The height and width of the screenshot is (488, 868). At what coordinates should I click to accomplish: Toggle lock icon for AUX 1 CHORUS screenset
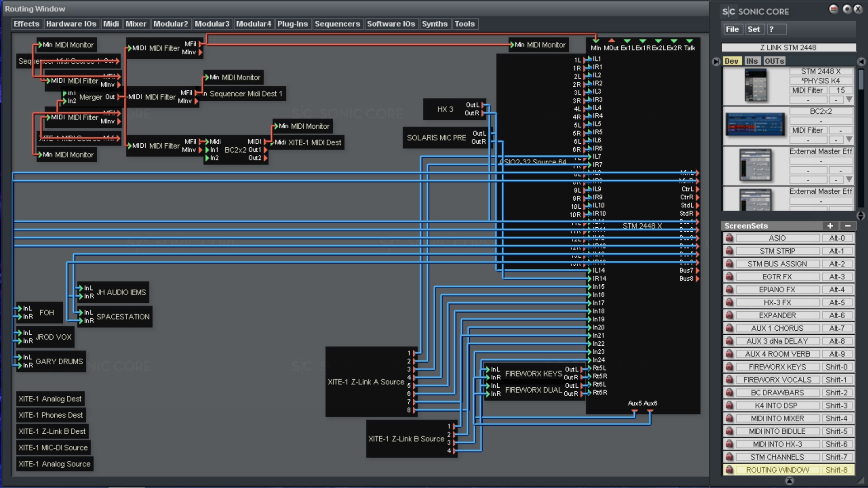[x=729, y=328]
